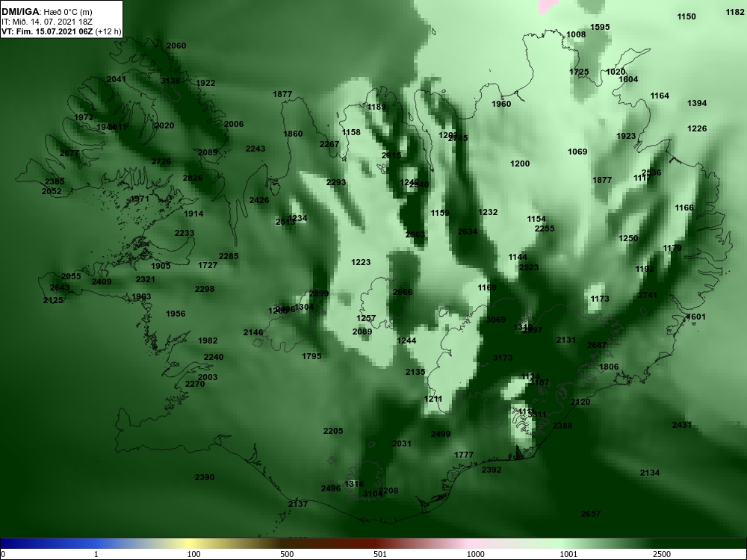
Task: Pick the yellow legend color near 100
Action: 190,544
